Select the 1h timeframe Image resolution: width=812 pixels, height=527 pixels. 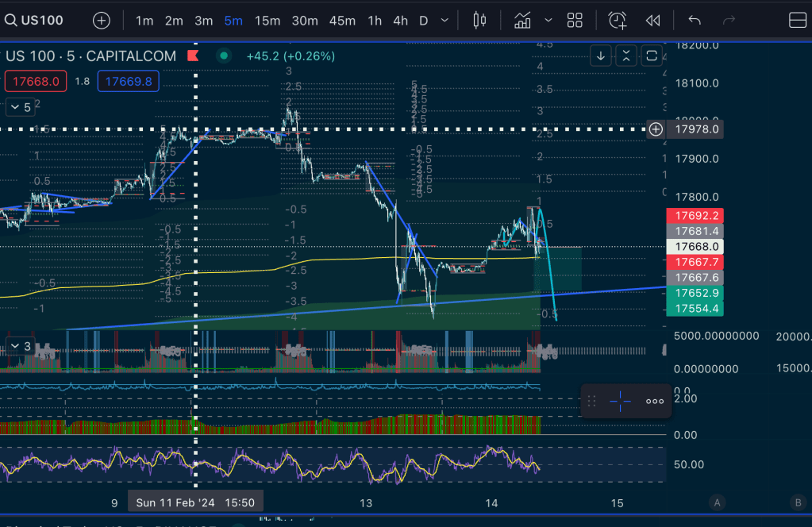click(x=375, y=21)
